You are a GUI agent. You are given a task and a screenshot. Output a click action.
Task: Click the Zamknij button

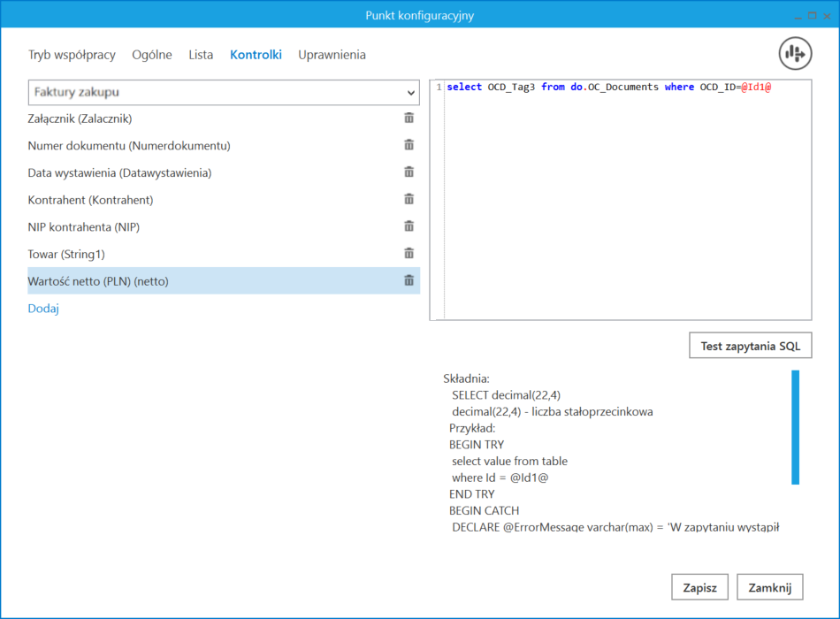(769, 587)
